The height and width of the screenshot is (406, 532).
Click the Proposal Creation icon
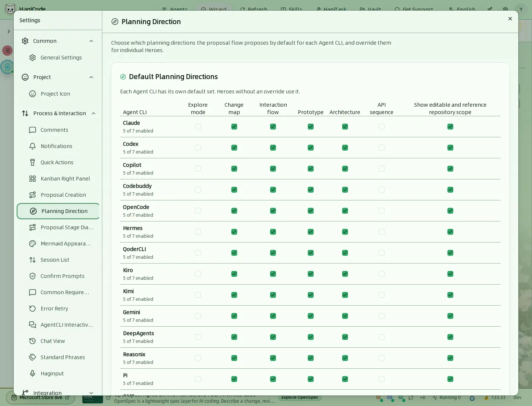[x=33, y=195]
